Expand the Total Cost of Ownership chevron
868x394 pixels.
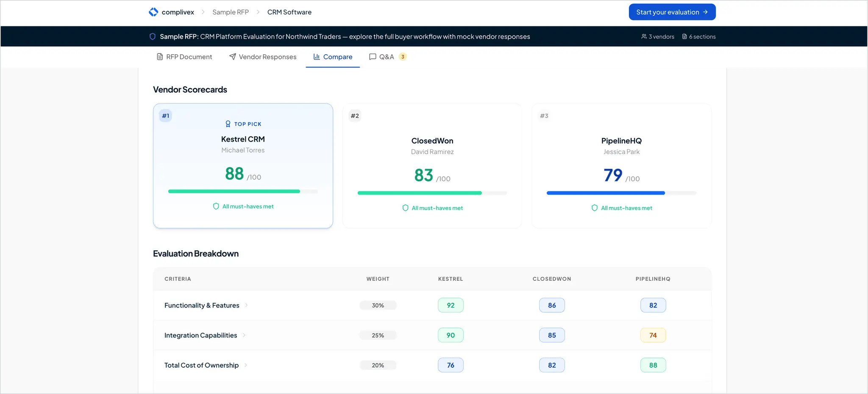coord(246,365)
